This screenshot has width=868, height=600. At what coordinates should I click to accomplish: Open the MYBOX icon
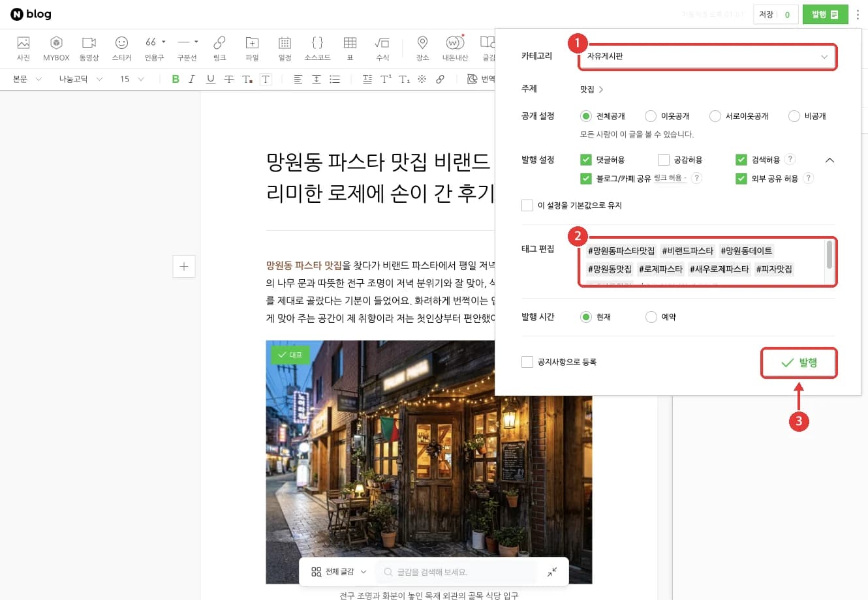click(56, 48)
